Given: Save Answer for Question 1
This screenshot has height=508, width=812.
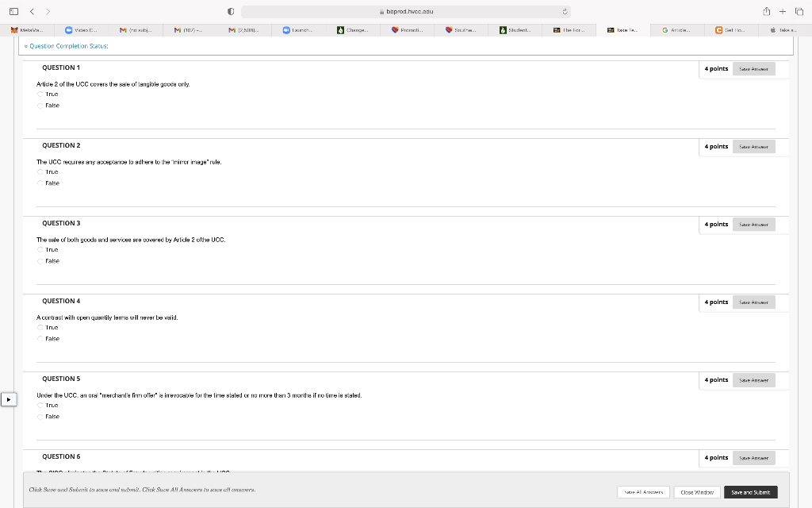Looking at the screenshot, I should point(753,69).
